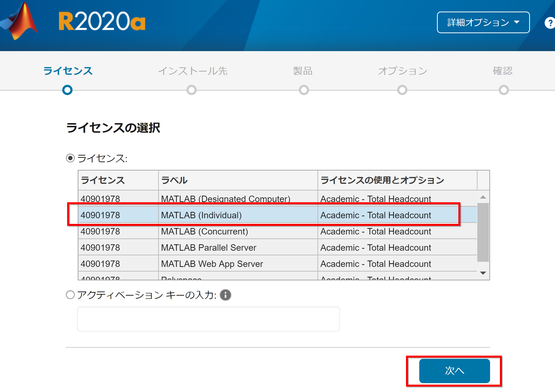Click the ライセンス column header
555x392 pixels.
click(118, 180)
